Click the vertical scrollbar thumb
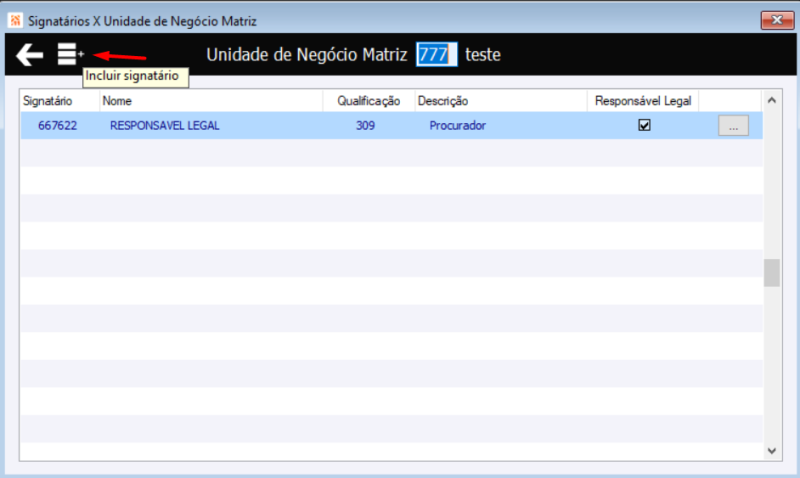 (x=772, y=273)
